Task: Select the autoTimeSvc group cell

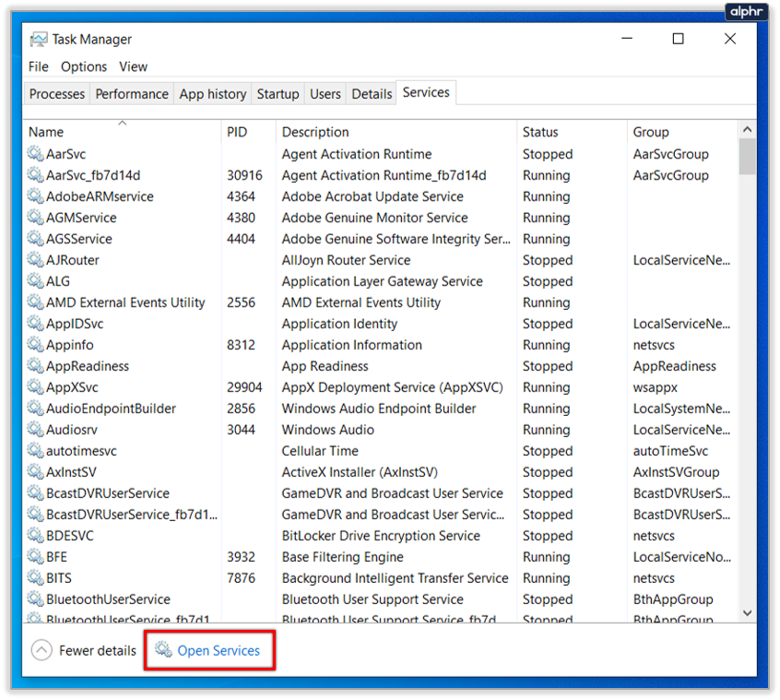Action: tap(670, 451)
